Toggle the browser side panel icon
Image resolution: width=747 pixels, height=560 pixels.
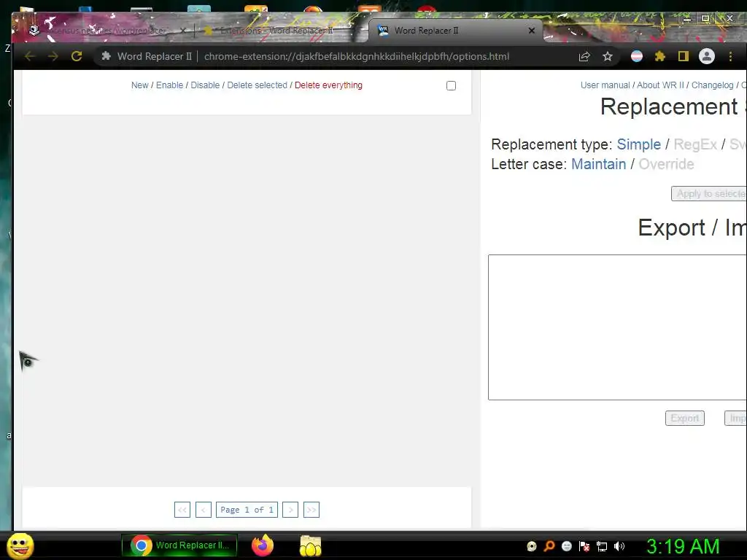point(683,56)
